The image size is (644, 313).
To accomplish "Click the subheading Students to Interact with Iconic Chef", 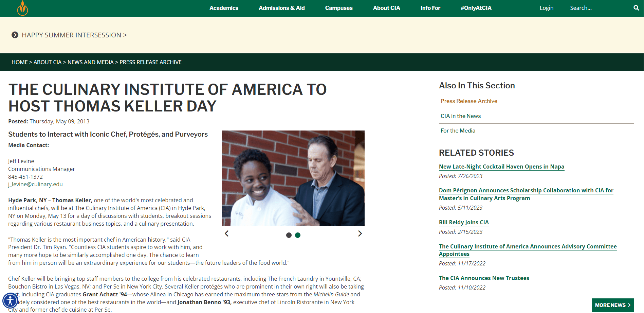I will [108, 134].
